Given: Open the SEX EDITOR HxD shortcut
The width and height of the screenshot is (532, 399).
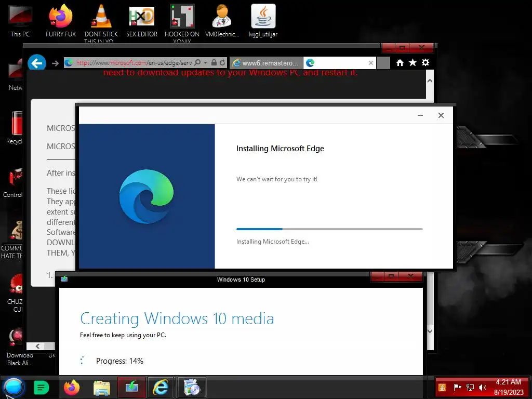Looking at the screenshot, I should tap(141, 21).
